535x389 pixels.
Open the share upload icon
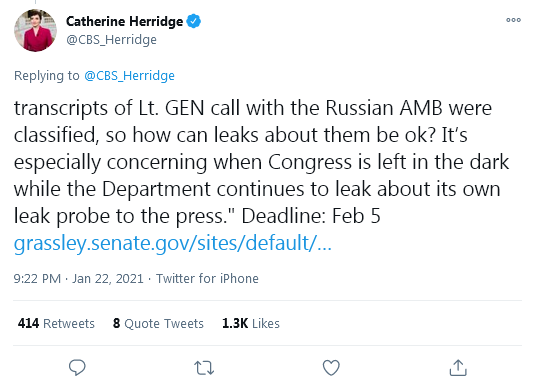coord(458,368)
